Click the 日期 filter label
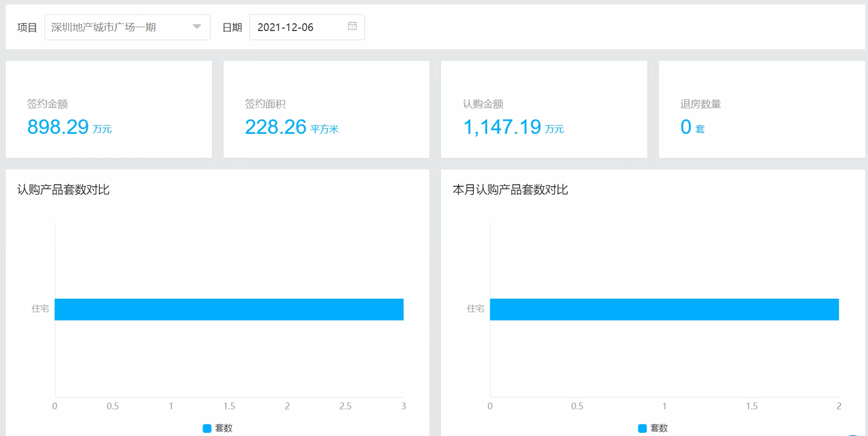 point(232,28)
